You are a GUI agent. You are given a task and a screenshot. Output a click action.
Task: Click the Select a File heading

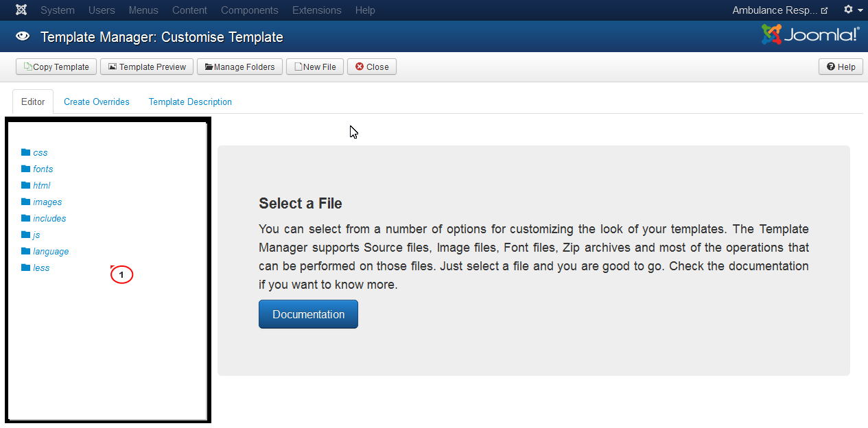point(301,203)
